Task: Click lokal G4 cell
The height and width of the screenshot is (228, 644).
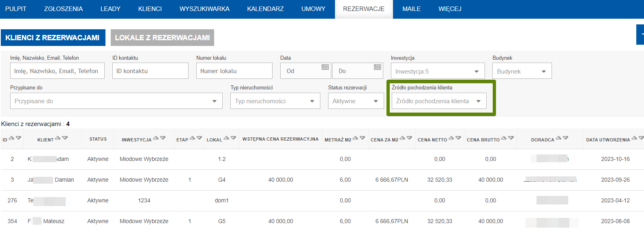Action: (222, 180)
